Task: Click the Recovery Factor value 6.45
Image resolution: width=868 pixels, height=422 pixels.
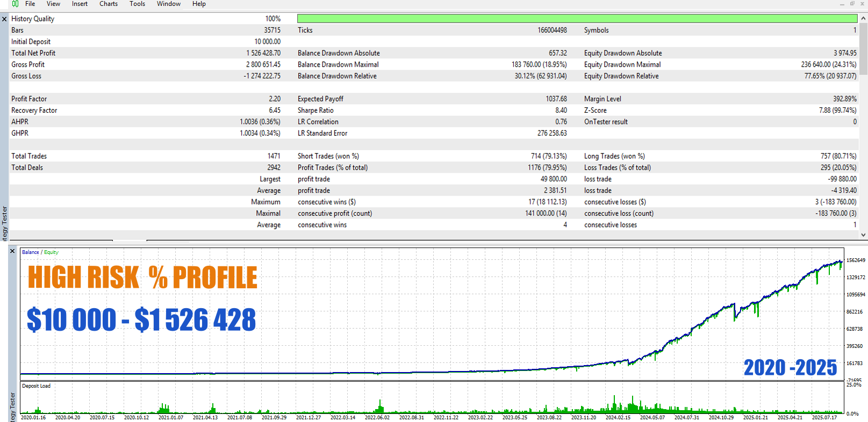Action: coord(275,111)
